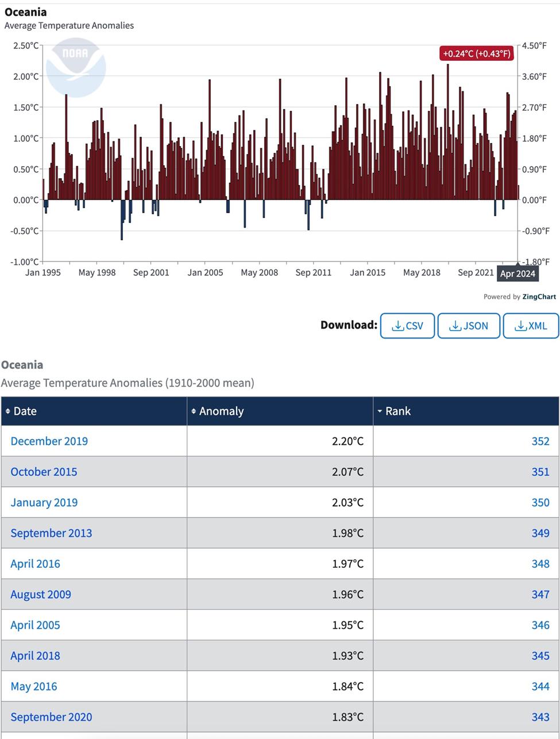Sort table by Rank column
Viewport: 560px width, 739px height.
397,411
